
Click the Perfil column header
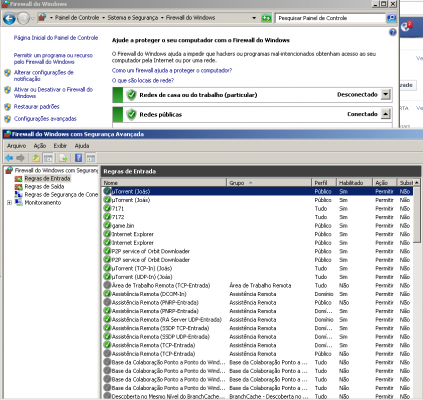point(324,183)
